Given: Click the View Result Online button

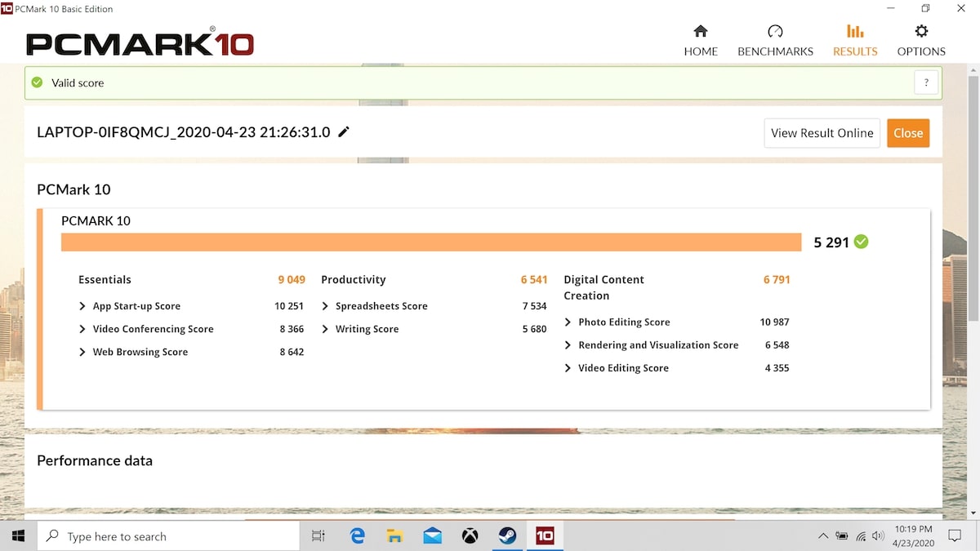Looking at the screenshot, I should coord(822,133).
